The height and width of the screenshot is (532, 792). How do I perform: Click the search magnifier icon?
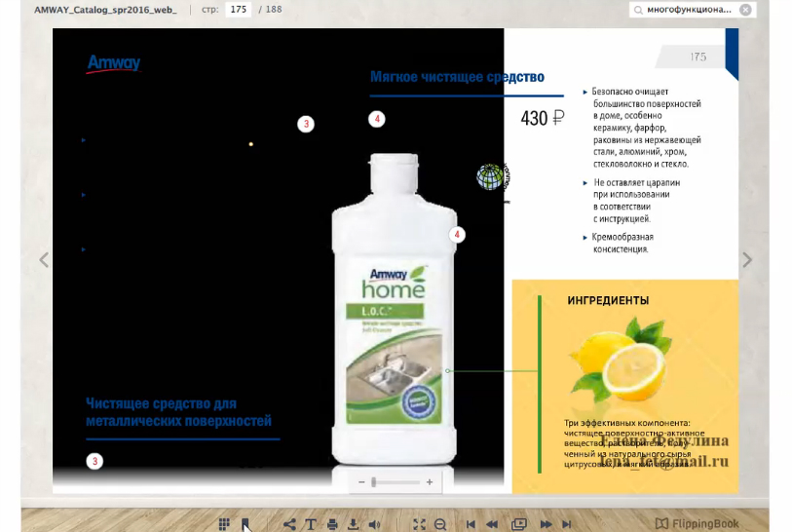638,10
